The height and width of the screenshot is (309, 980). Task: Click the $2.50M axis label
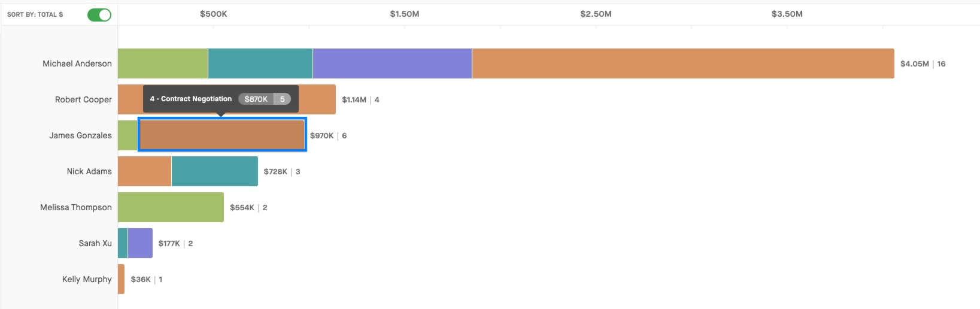[x=596, y=14]
